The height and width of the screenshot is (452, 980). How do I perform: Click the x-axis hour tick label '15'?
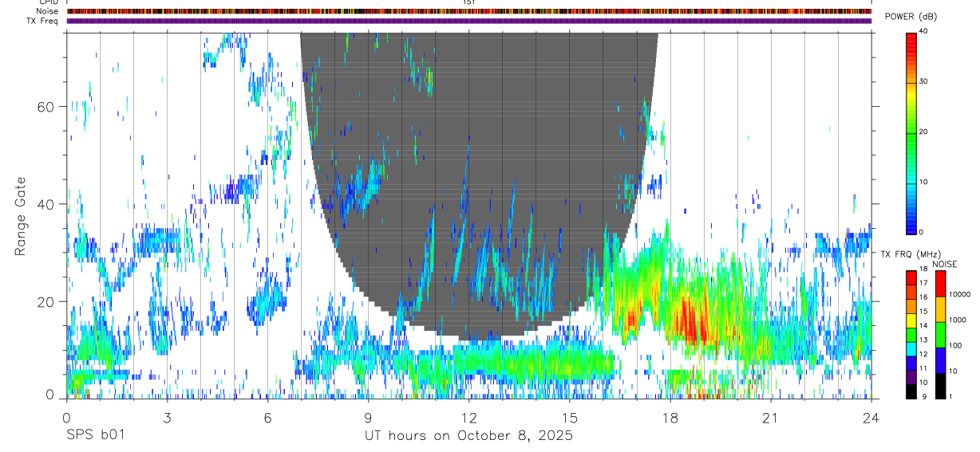569,419
